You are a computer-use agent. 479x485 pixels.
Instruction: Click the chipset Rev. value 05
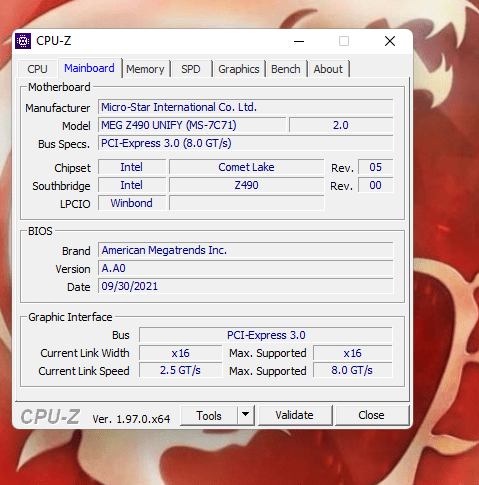point(376,167)
